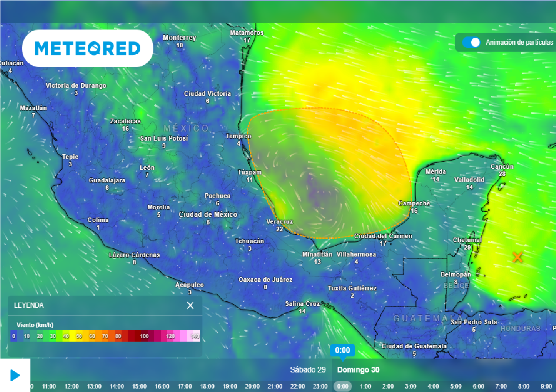Click the Domingo 30 day label
The width and height of the screenshot is (556, 392).
coord(358,370)
